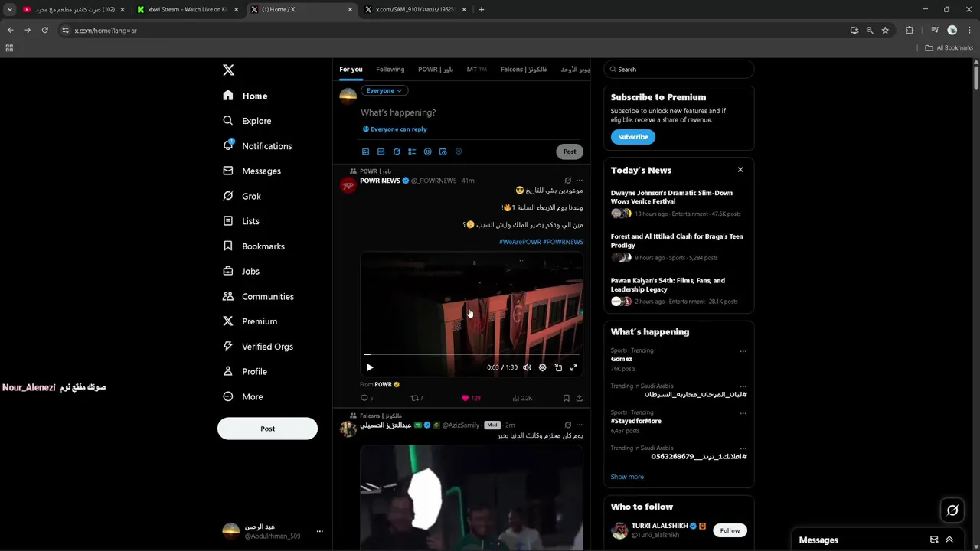Viewport: 980px width, 551px height.
Task: Mute the video volume
Action: click(x=527, y=367)
